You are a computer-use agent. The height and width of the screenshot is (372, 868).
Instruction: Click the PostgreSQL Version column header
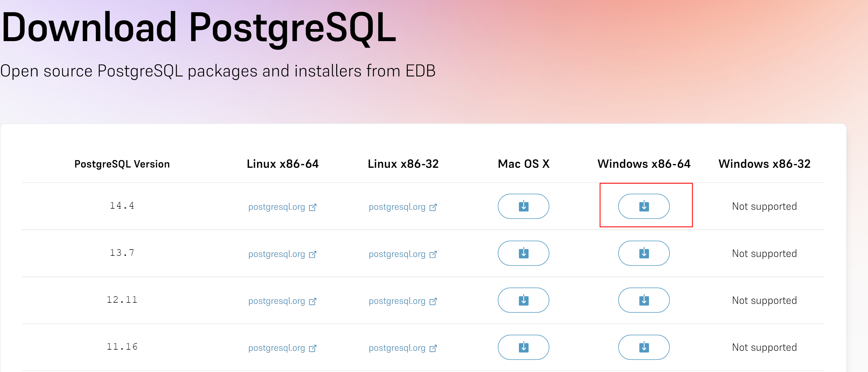click(122, 164)
